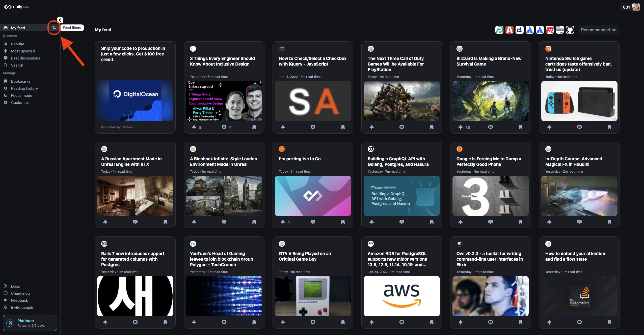The width and height of the screenshot is (644, 335).
Task: Bookmark the Inclusive Design post
Action: click(x=254, y=127)
